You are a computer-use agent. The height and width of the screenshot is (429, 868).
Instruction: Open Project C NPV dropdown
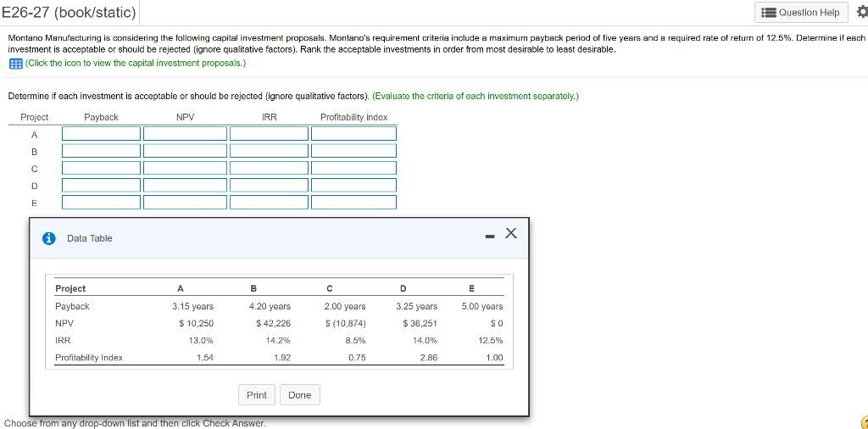[186, 168]
